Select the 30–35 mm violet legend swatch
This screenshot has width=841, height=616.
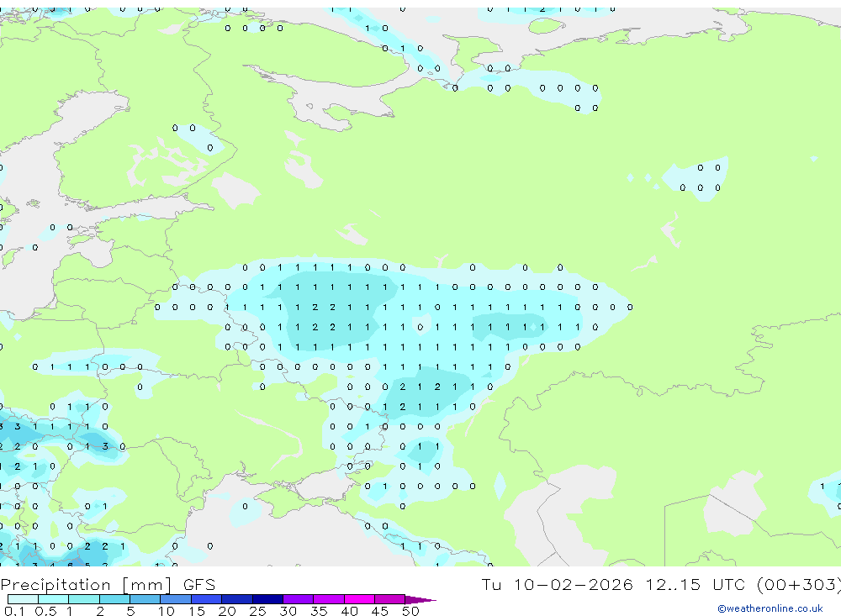coord(299,599)
